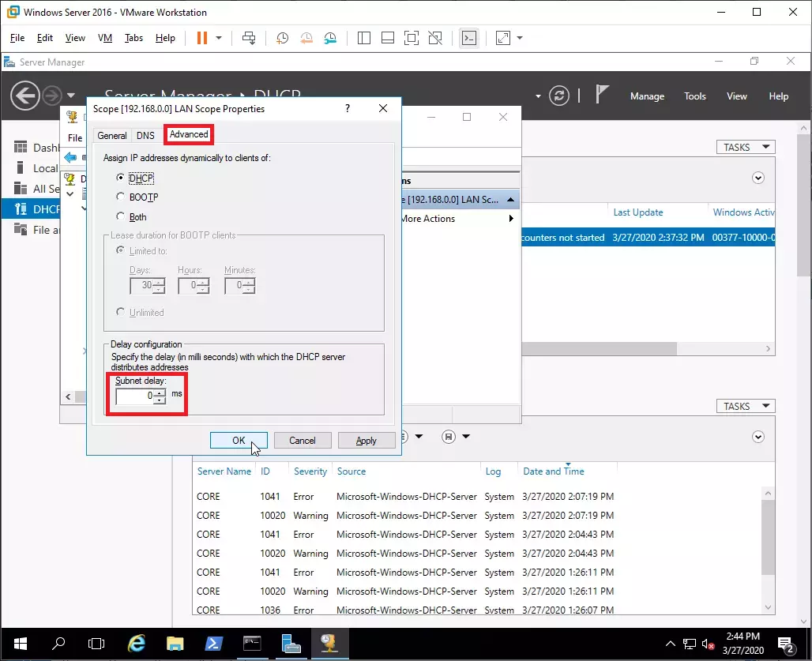
Task: Revert the VM to its previous snapshot
Action: [306, 38]
